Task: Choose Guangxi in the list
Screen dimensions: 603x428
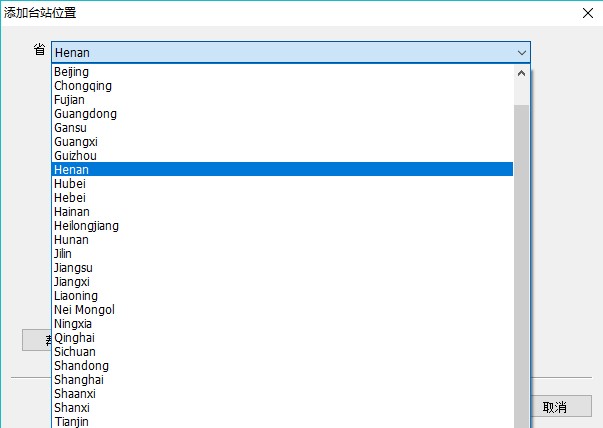Action: click(x=75, y=142)
